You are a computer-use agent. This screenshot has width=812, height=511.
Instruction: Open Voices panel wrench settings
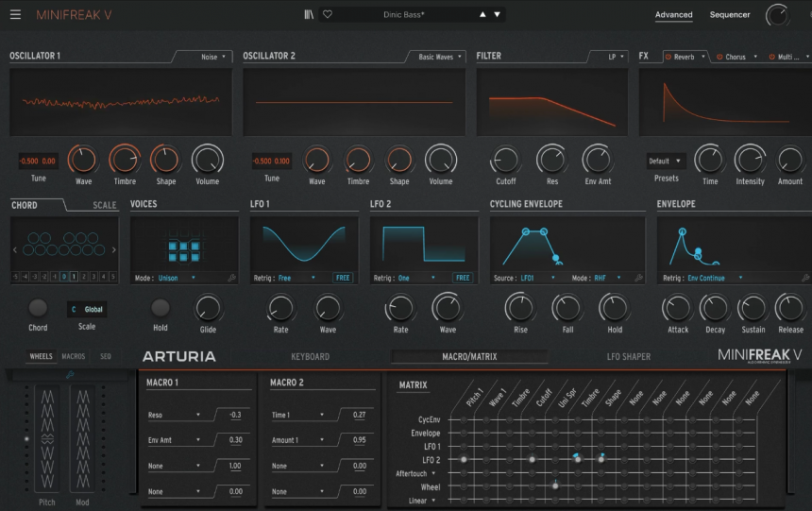[x=232, y=278]
